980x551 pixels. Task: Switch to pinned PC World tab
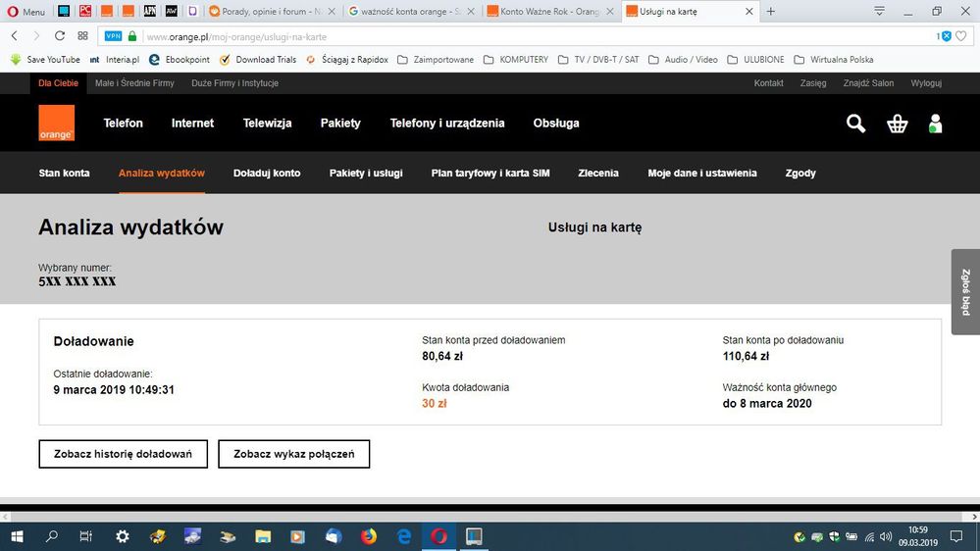[x=85, y=11]
